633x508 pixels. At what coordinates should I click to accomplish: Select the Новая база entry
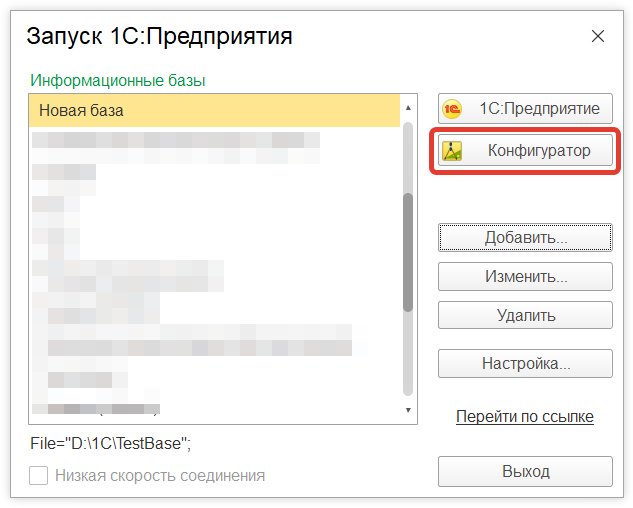pyautogui.click(x=215, y=110)
